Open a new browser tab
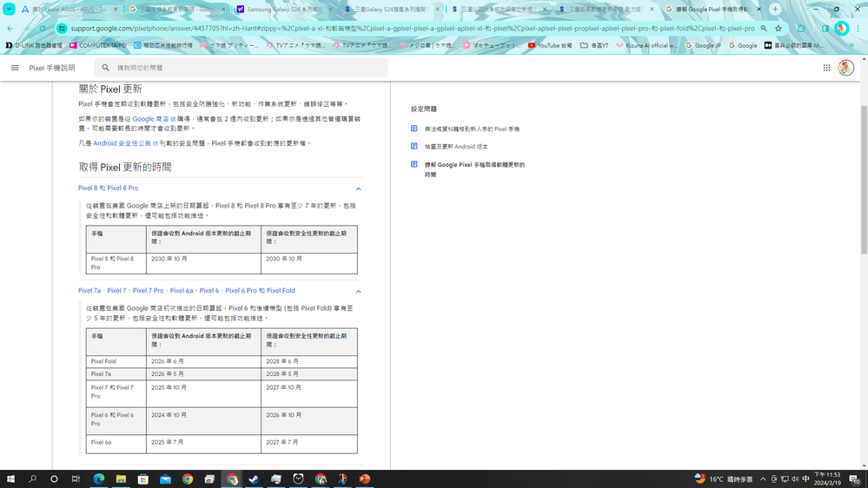 click(x=775, y=9)
